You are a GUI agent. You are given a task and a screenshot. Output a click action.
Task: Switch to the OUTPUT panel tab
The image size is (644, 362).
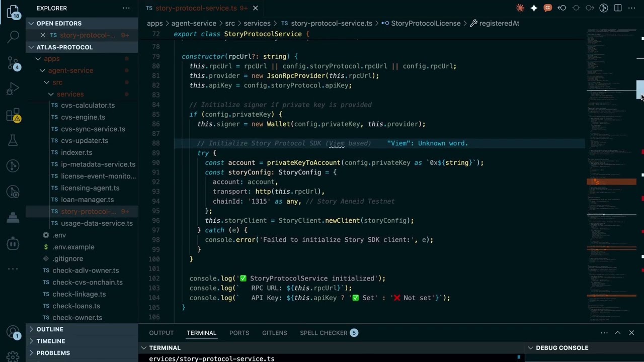click(161, 333)
